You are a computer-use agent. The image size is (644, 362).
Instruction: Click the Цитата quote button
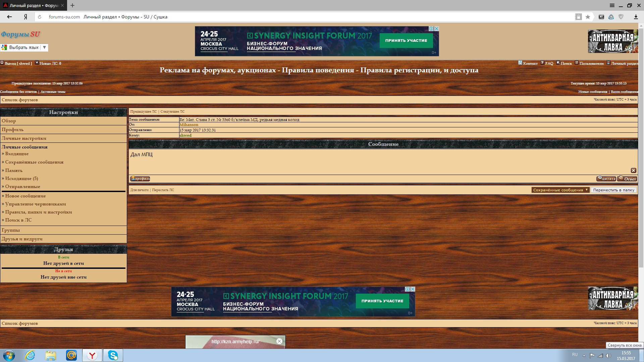point(606,179)
